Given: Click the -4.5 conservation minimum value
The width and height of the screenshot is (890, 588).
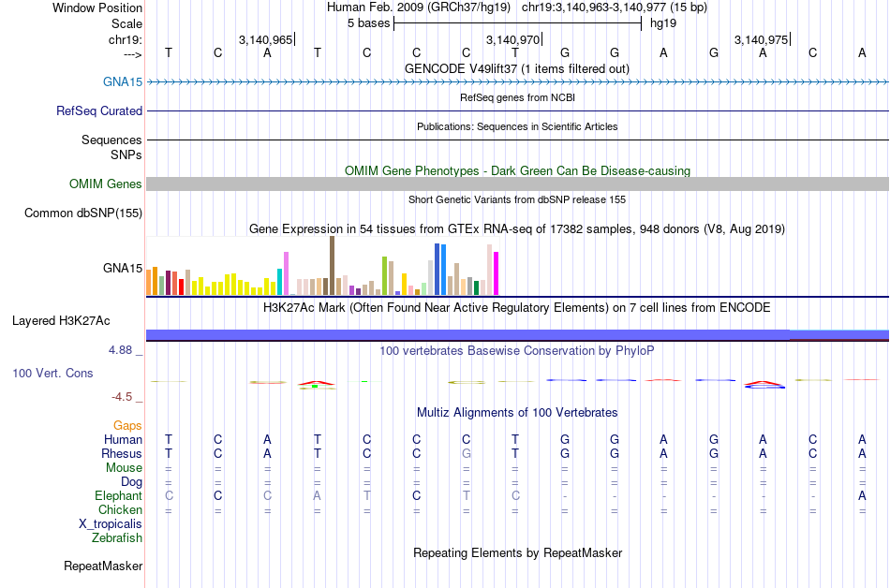Looking at the screenshot, I should click(122, 397).
